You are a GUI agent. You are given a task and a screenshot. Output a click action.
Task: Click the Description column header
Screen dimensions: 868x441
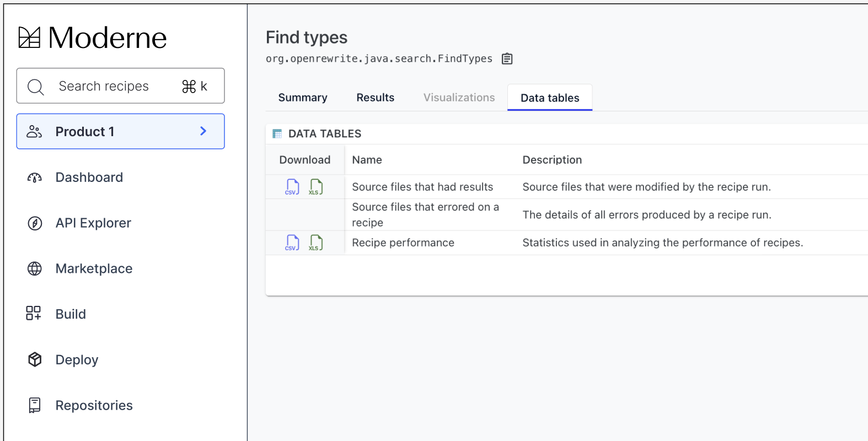[552, 160]
